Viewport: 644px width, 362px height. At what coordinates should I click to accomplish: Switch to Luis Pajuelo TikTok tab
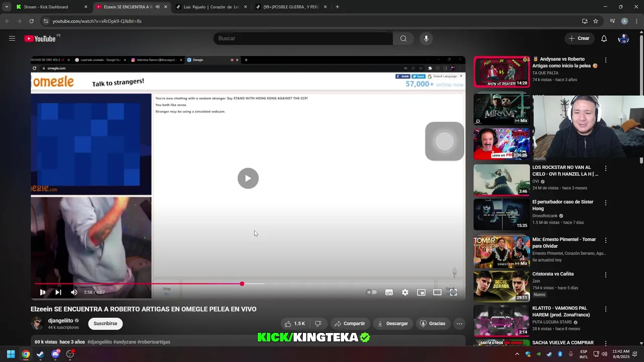click(211, 7)
